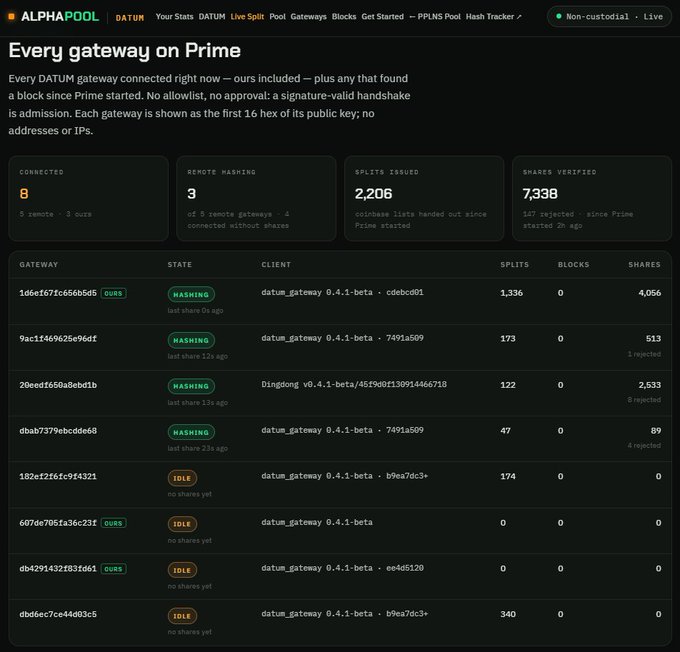Click the '1 rejected' note under 513
The height and width of the screenshot is (652, 680).
644,354
